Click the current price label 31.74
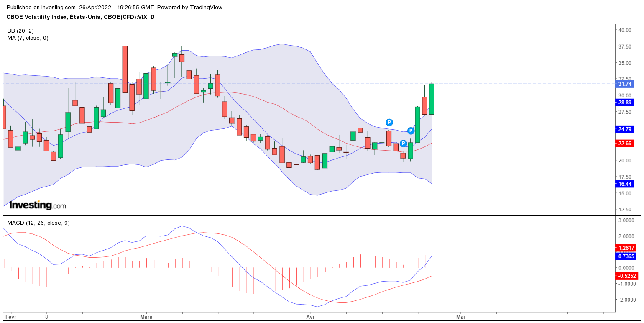The image size is (644, 323). 624,84
